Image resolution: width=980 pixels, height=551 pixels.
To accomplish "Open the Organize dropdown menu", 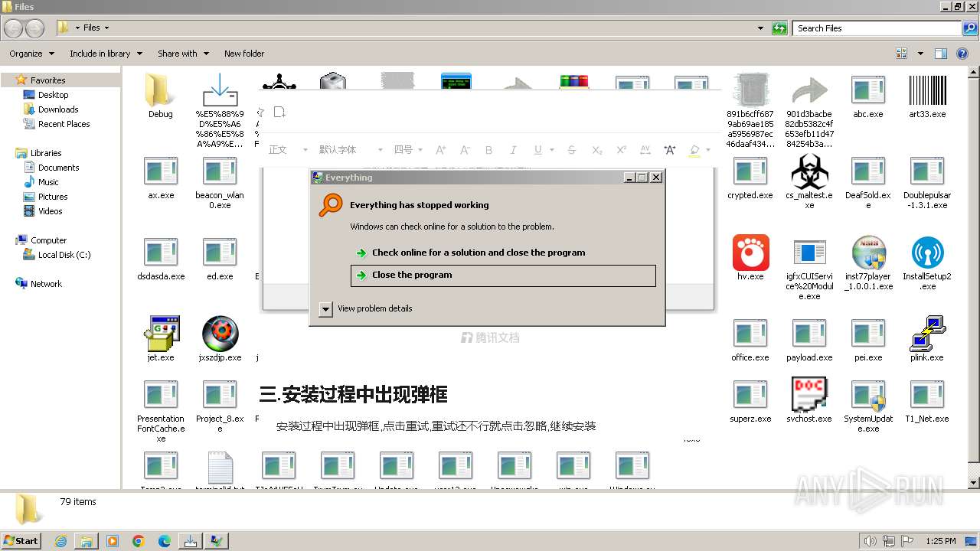I will (x=31, y=54).
